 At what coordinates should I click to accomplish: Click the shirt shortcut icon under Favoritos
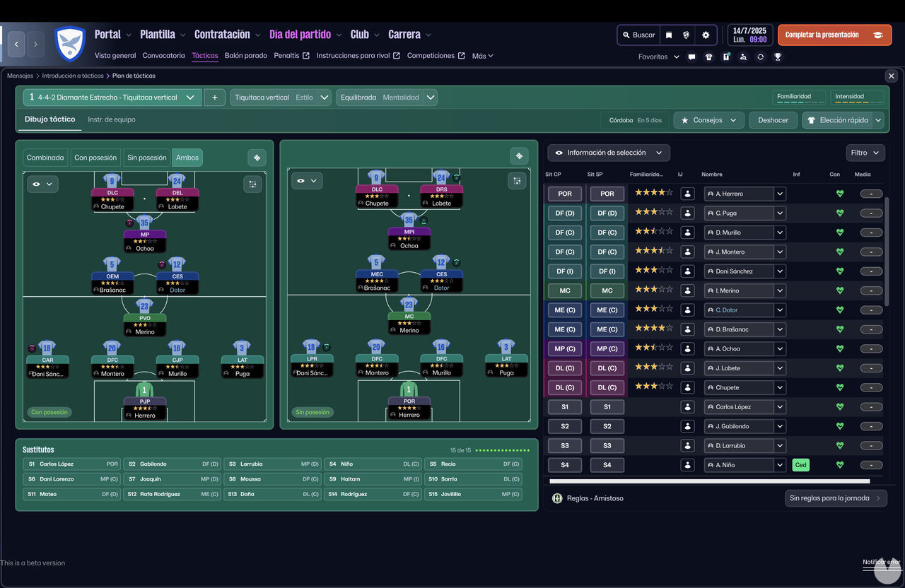(x=709, y=57)
